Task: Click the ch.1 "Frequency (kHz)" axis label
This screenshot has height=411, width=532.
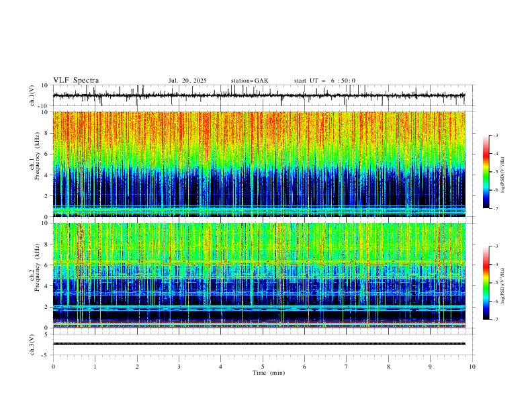Action: tap(37, 156)
